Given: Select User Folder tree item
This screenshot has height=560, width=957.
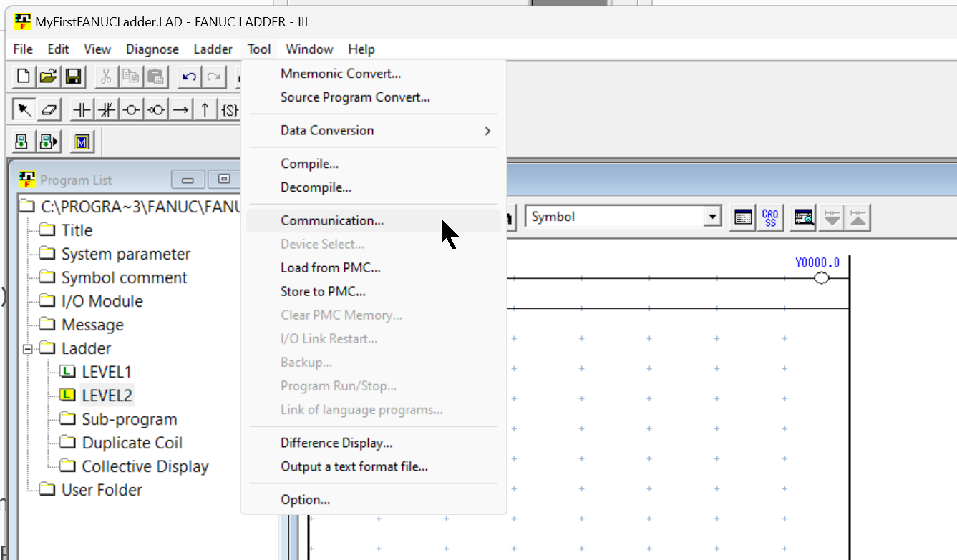Looking at the screenshot, I should tap(102, 490).
